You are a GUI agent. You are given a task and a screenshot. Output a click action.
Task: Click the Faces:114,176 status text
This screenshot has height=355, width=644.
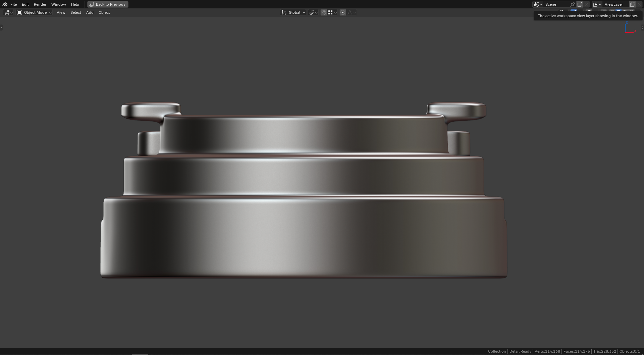point(577,351)
